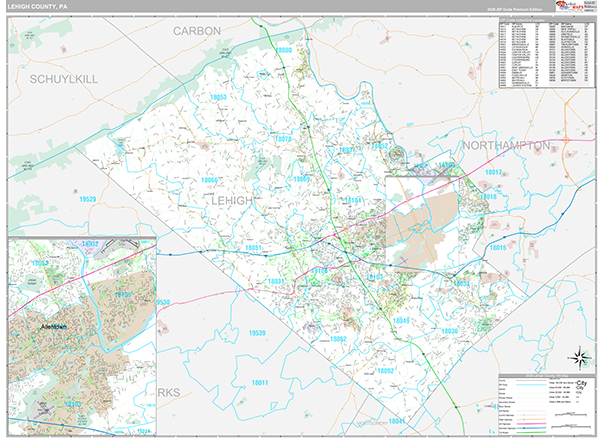Select ZIP code 18053 label

(x=218, y=97)
